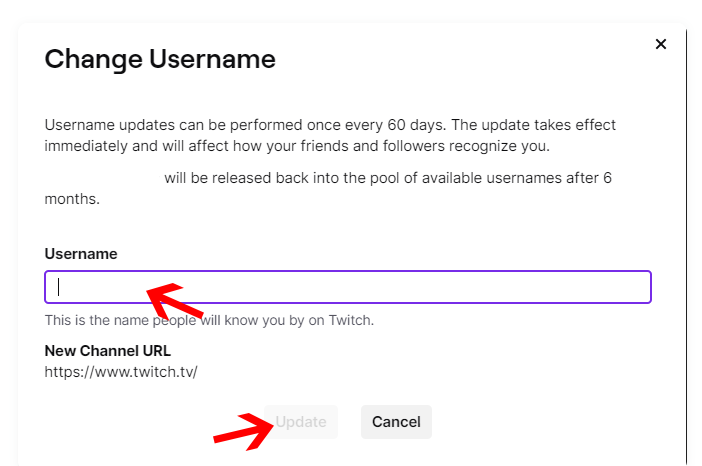
Task: Click the red arrow pointing at Update
Action: click(244, 432)
